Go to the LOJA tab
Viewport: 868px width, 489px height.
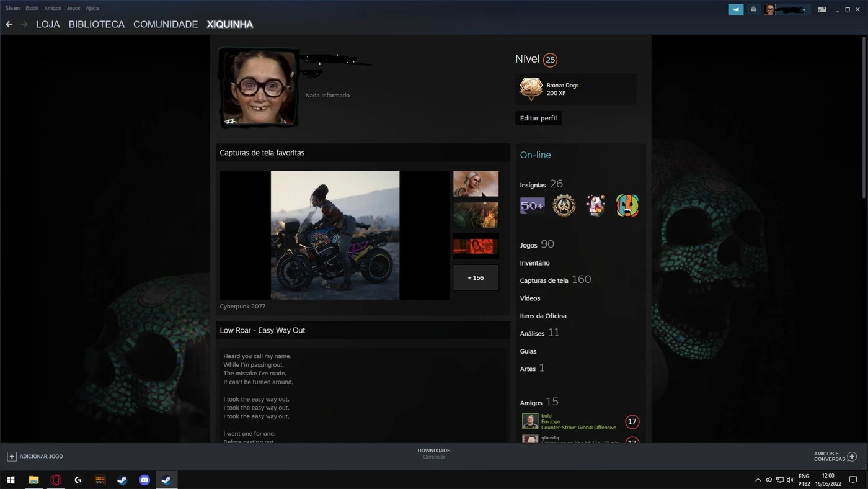coord(48,24)
